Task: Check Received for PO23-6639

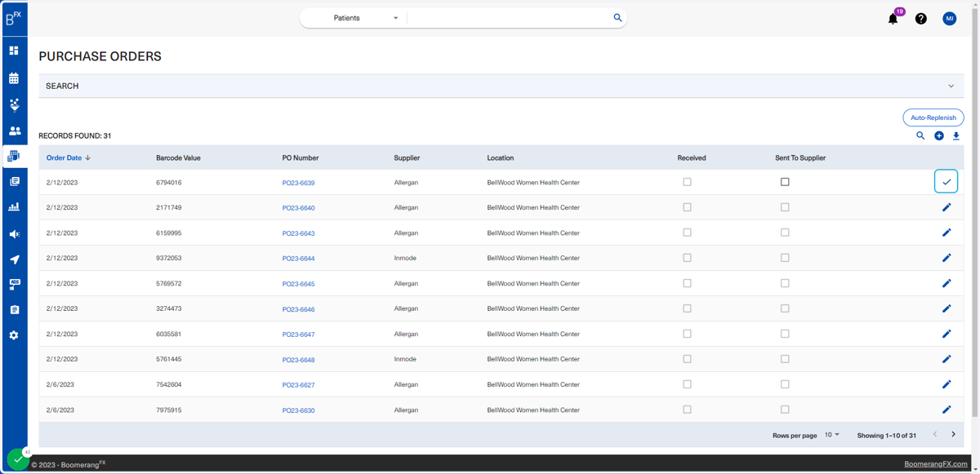Action: pos(687,182)
